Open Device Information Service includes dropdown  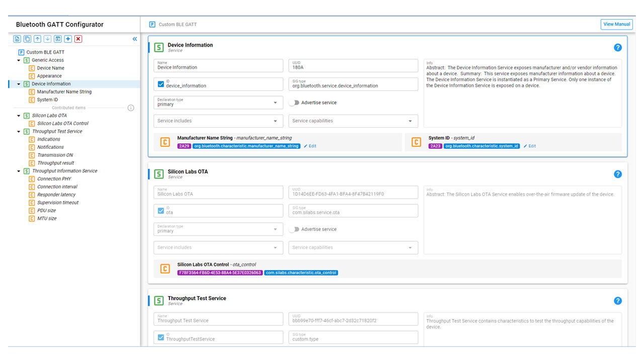pyautogui.click(x=218, y=121)
